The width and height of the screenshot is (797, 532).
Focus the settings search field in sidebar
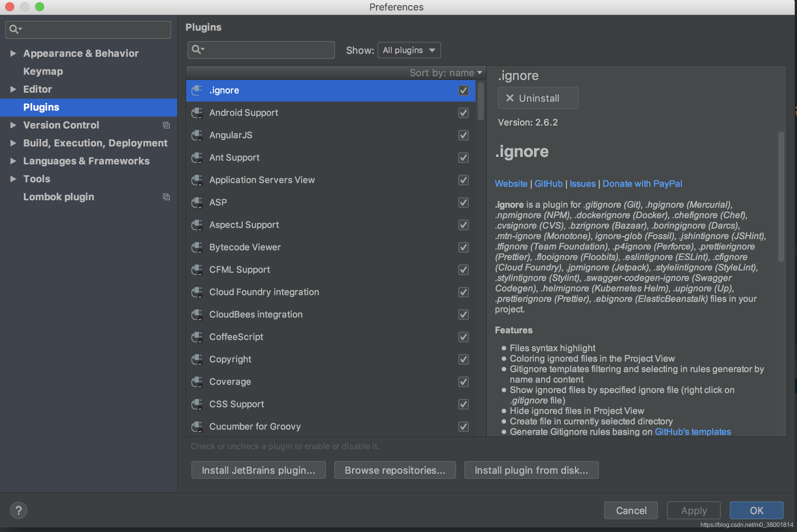click(x=93, y=30)
